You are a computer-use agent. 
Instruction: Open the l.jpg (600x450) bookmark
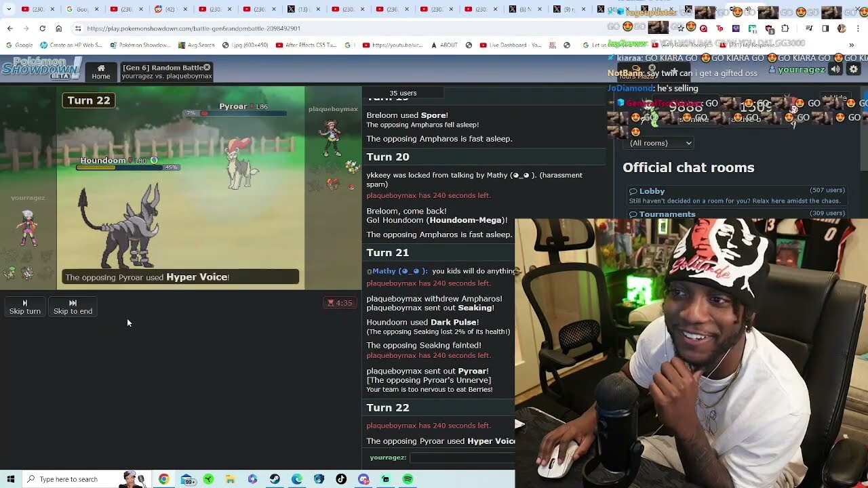[x=245, y=45]
